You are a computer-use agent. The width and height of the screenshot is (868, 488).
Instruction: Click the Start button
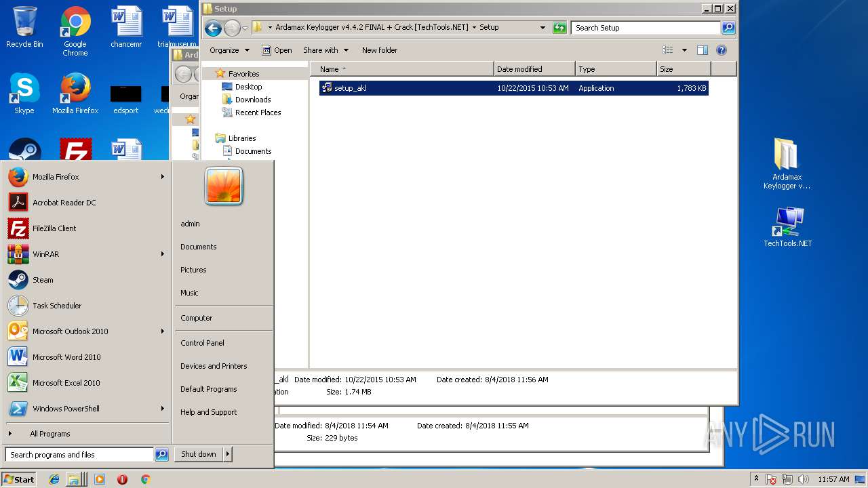click(x=19, y=479)
